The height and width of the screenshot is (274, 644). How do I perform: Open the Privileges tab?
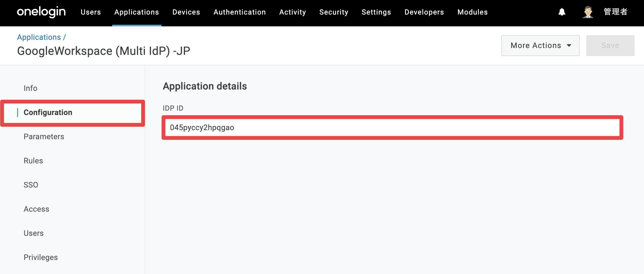(41, 257)
